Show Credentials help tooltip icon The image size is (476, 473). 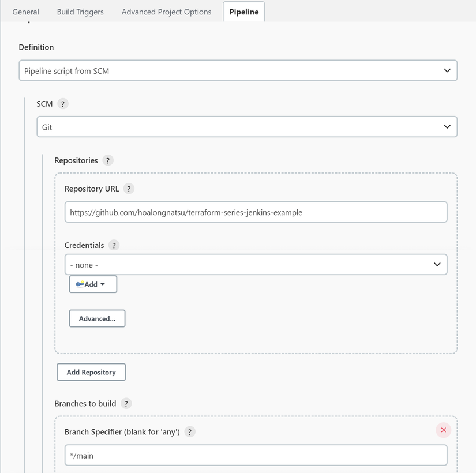(114, 245)
